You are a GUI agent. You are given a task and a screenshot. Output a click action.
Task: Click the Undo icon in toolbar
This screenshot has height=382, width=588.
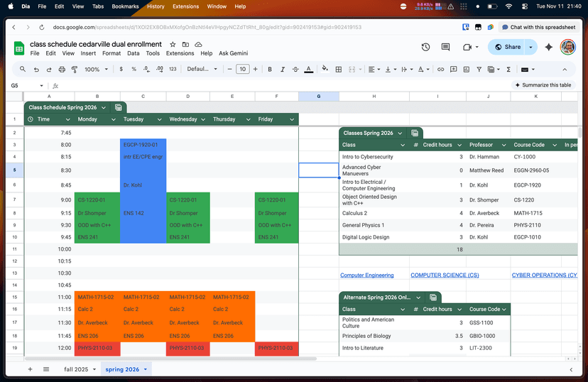36,70
